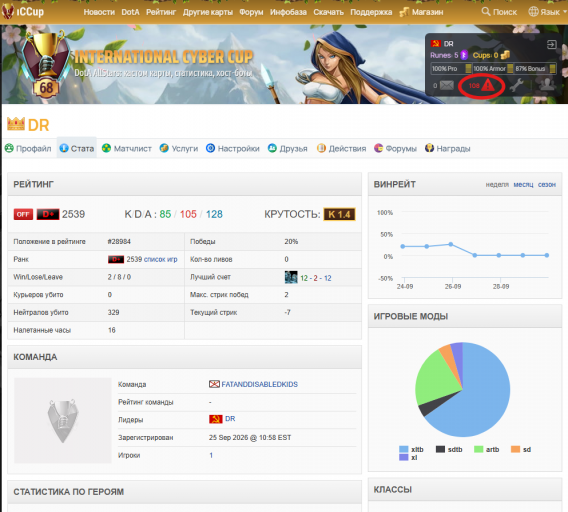Open the Язык language dropdown
Screen dimensions: 568x512
point(547,12)
